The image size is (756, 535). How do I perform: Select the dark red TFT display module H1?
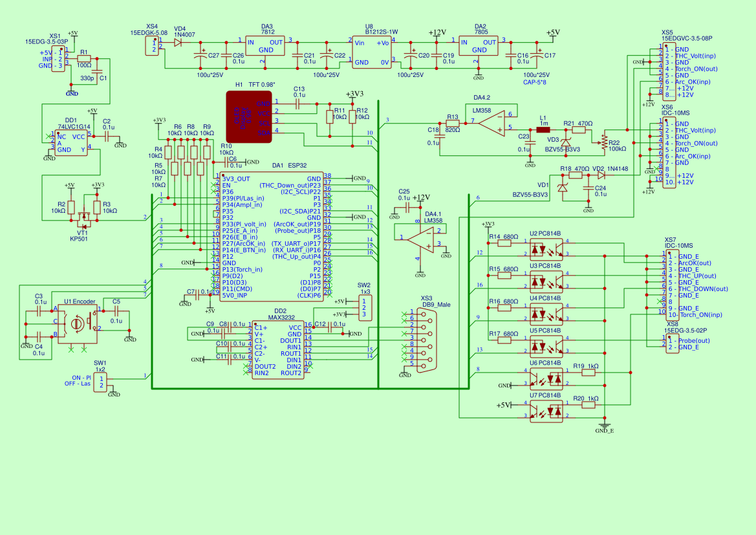[x=249, y=116]
